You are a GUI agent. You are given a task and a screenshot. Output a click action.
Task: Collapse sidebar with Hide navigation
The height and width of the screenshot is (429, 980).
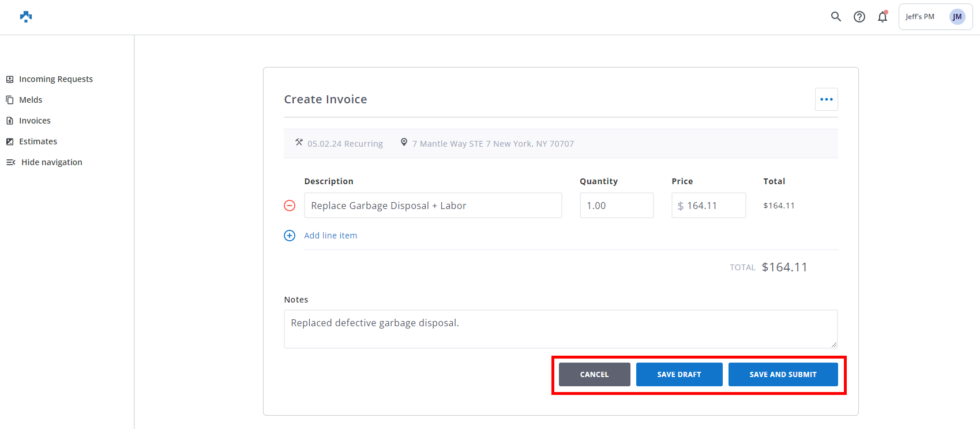(51, 162)
